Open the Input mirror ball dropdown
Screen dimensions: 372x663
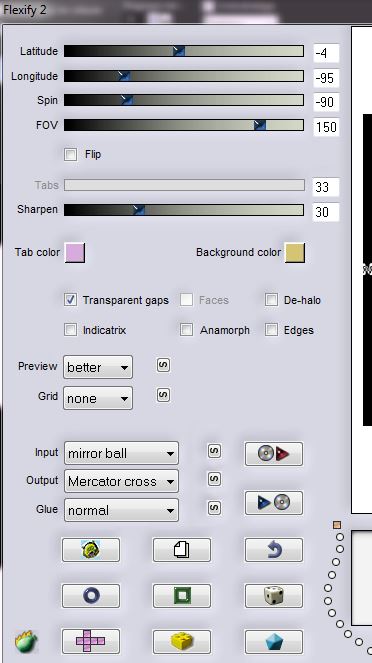tap(121, 453)
